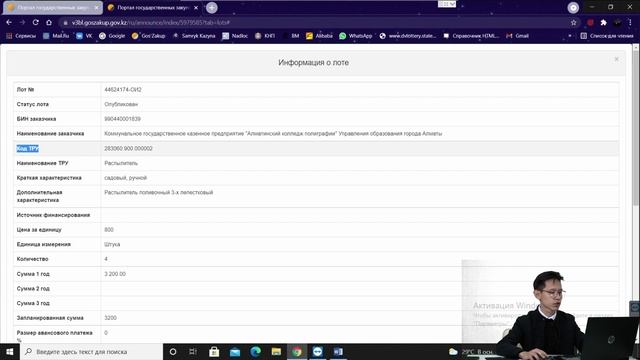The image size is (640, 360).
Task: Open the Mail app on taskbar
Action: pos(235,351)
